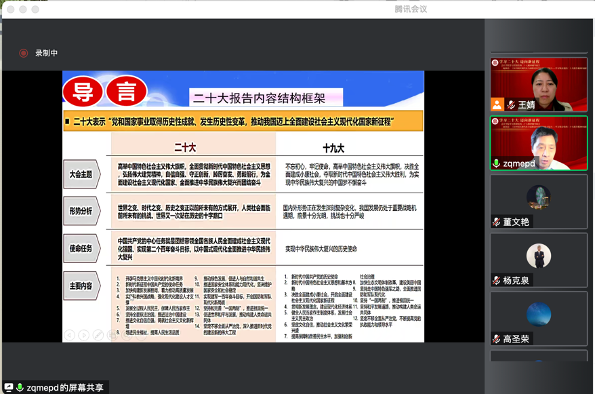This screenshot has width=595, height=395.
Task: Click the screen-share icon at the bottom left
Action: (x=8, y=387)
